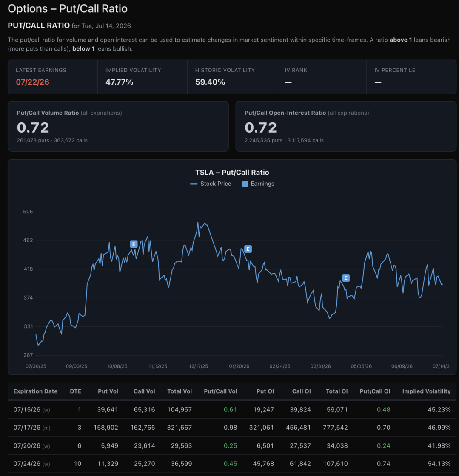Open the 07/17/26 expiration row
Screen dimensions: 459x476
pos(232,428)
